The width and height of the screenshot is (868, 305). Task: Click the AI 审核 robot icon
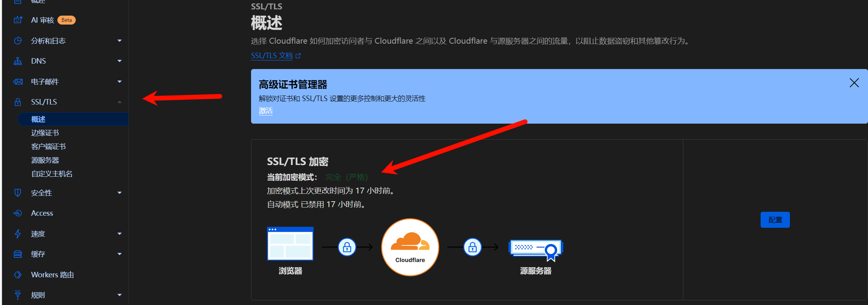click(18, 20)
